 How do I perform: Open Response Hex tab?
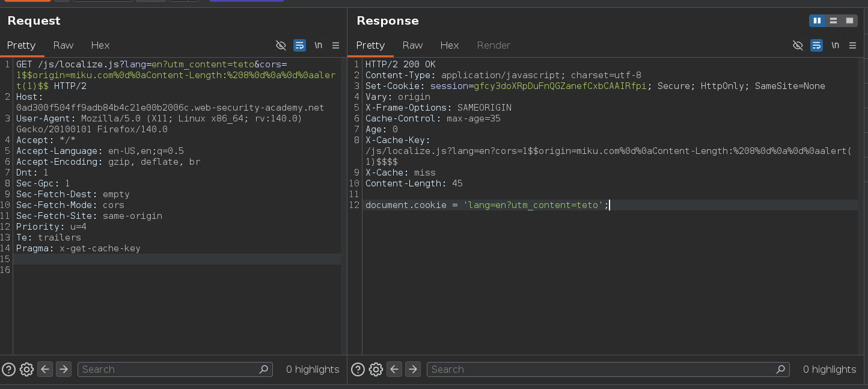[450, 45]
